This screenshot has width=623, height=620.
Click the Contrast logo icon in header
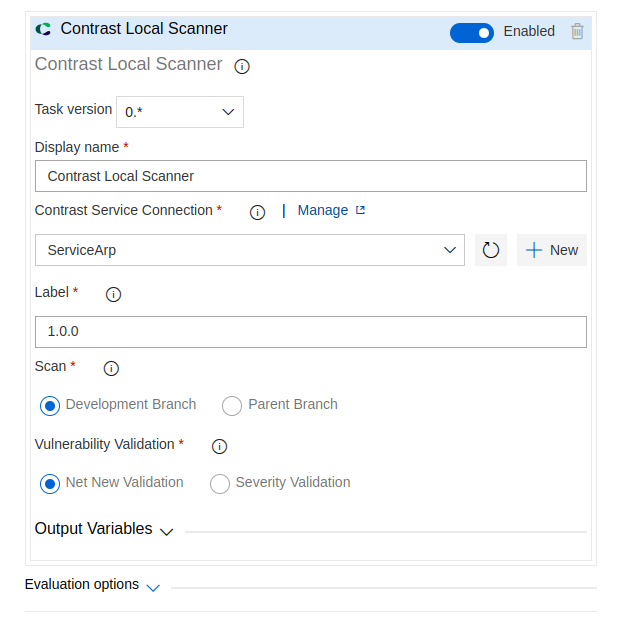[x=44, y=30]
